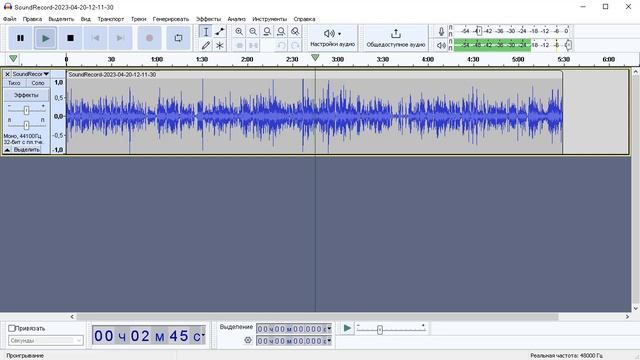Enable the Привязать snapping checkbox
This screenshot has width=640, height=360.
tap(11, 328)
